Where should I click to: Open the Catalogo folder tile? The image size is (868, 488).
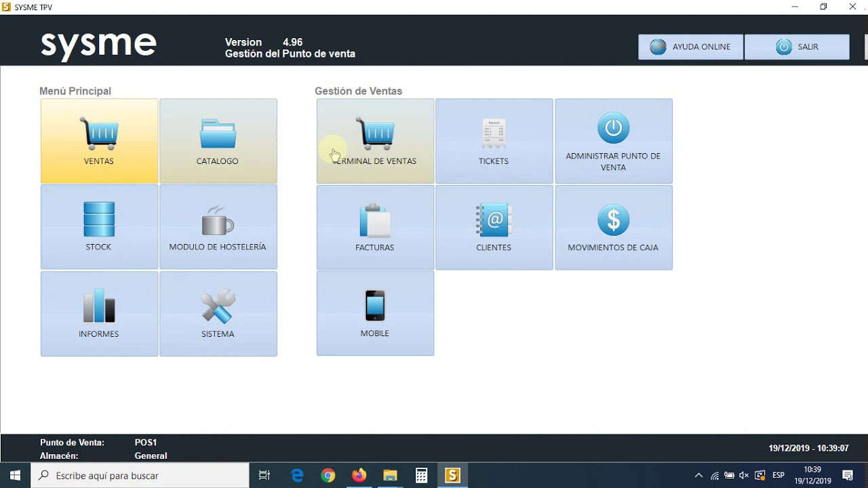pos(218,141)
